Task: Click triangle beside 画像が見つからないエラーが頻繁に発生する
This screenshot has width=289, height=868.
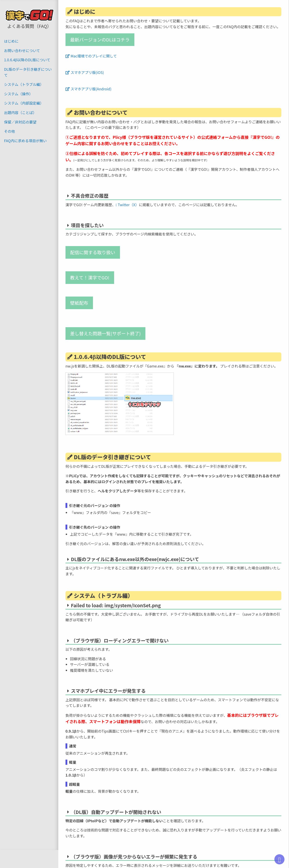Action: (x=68, y=857)
